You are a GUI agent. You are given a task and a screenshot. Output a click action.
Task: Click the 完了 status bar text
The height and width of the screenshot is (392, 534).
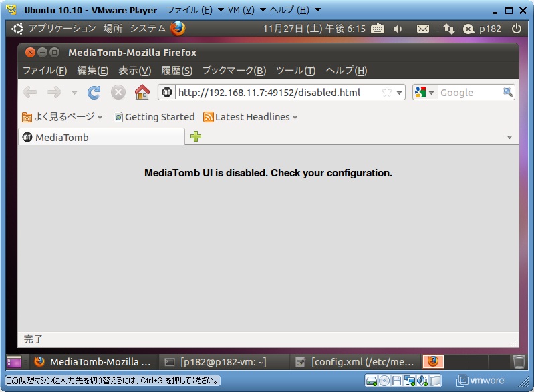coord(33,339)
